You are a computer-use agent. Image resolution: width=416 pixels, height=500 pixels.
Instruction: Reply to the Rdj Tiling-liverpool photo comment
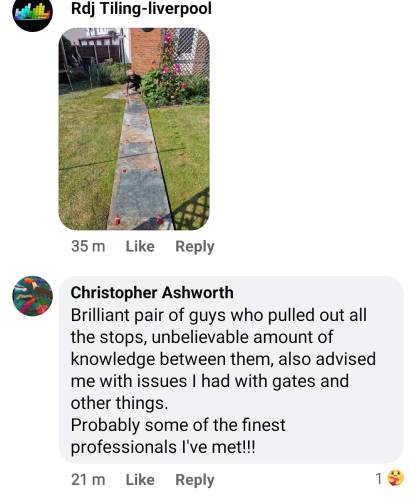point(195,247)
